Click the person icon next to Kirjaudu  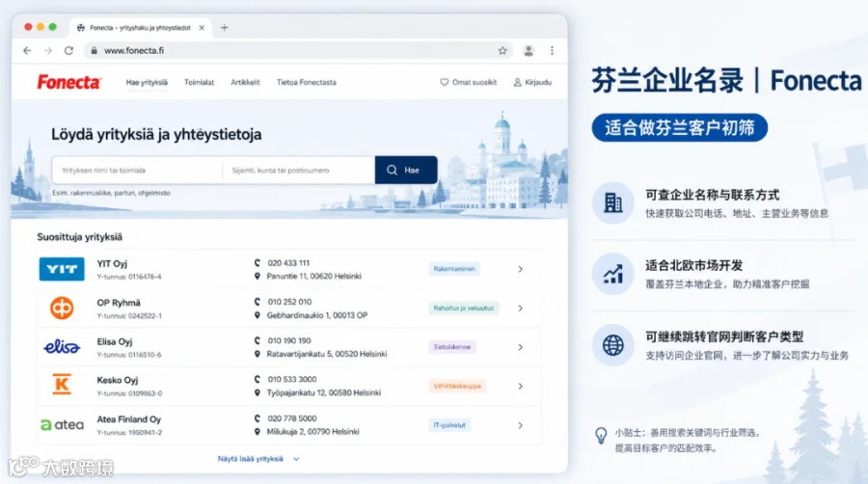pos(518,82)
